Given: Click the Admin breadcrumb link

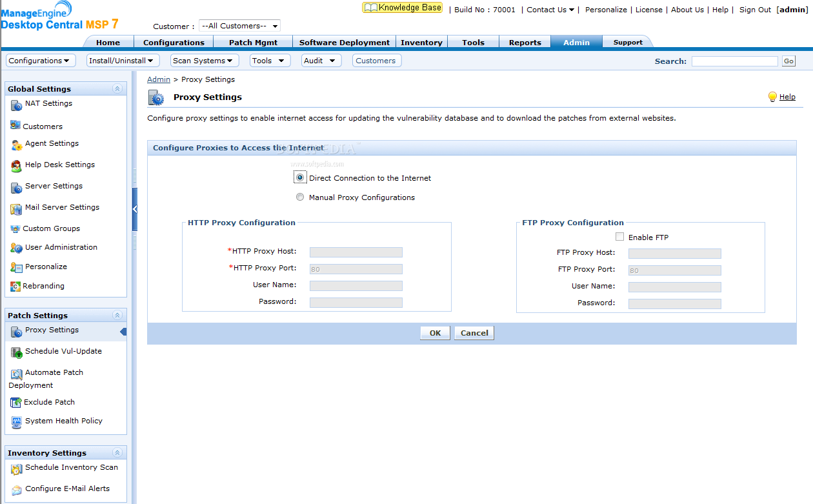Looking at the screenshot, I should (x=159, y=79).
